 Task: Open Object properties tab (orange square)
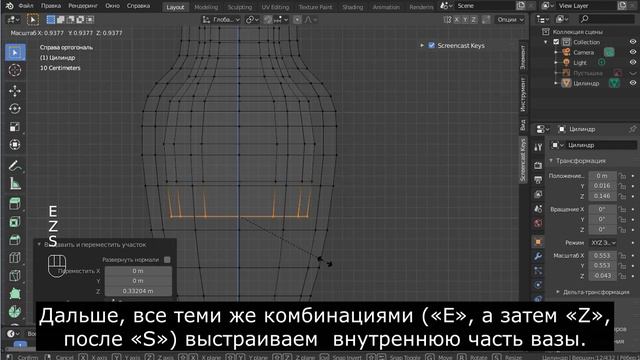[x=538, y=242]
